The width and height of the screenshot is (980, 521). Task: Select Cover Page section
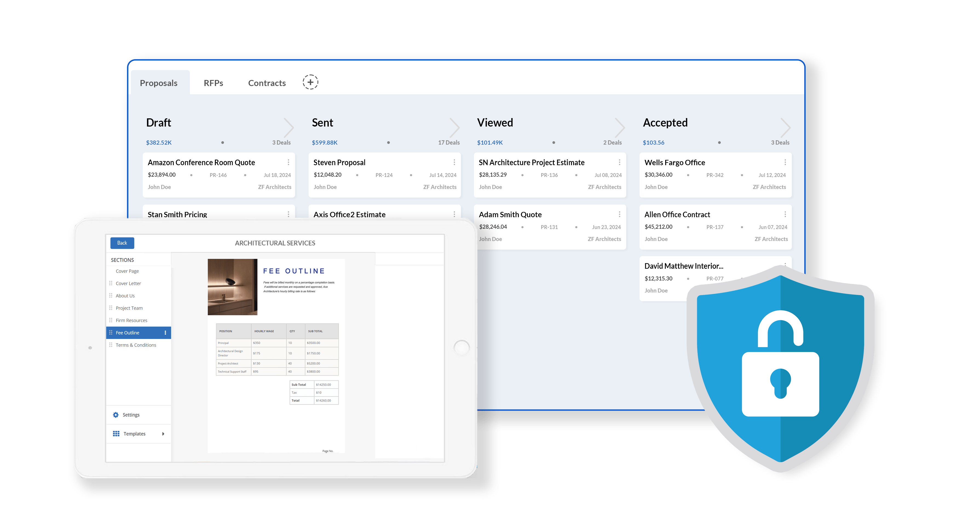click(x=128, y=271)
